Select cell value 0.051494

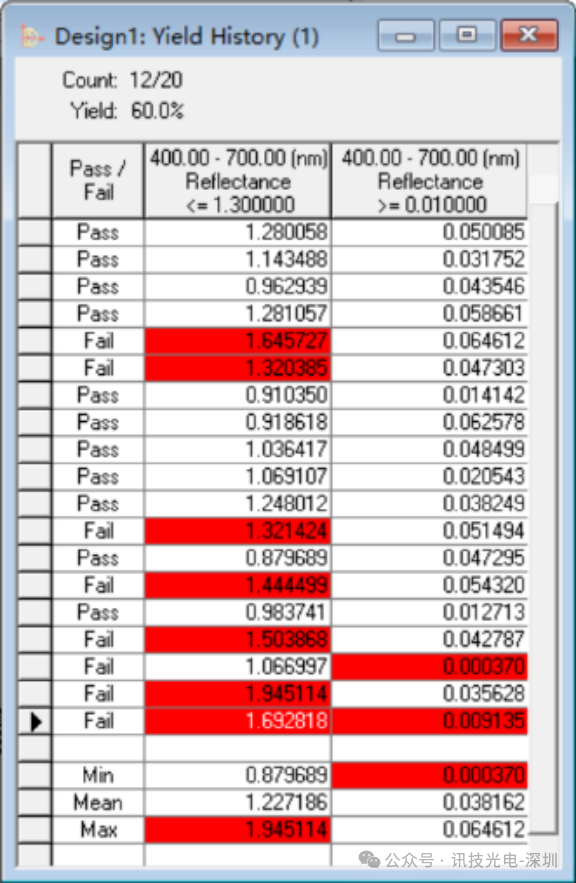click(x=430, y=530)
